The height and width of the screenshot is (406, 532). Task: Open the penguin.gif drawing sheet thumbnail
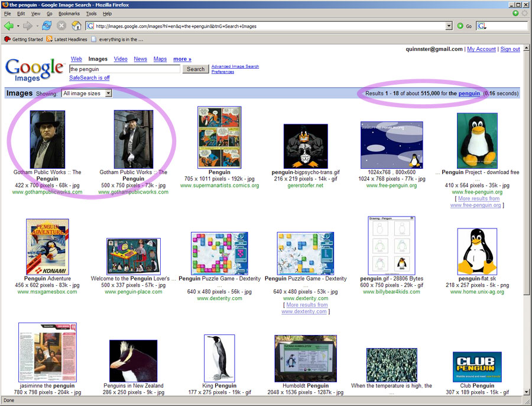click(x=391, y=246)
